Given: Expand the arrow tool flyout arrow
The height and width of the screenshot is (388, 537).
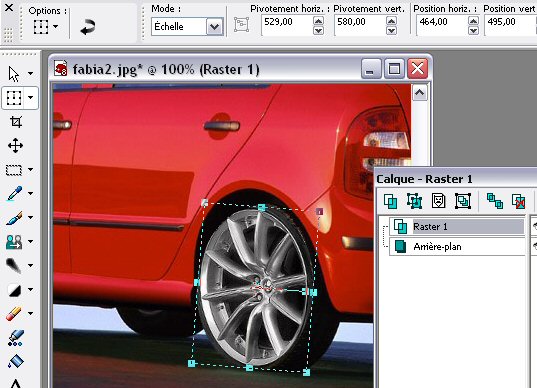Looking at the screenshot, I should tap(30, 73).
